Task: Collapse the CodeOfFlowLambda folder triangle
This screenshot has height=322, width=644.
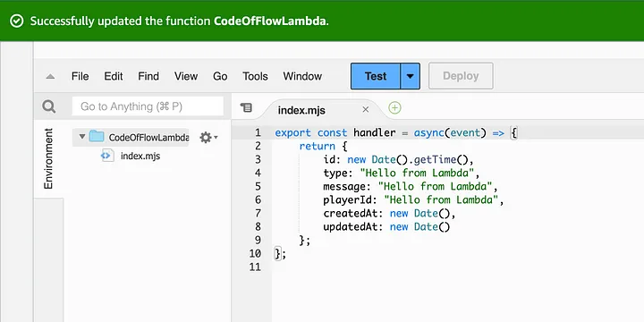Action: pos(82,136)
